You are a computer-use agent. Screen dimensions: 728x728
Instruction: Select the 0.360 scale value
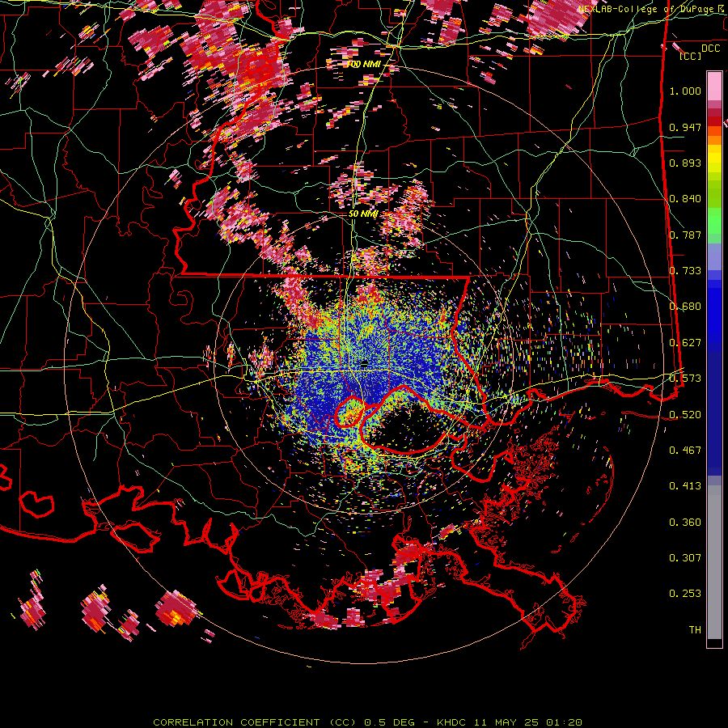[685, 523]
